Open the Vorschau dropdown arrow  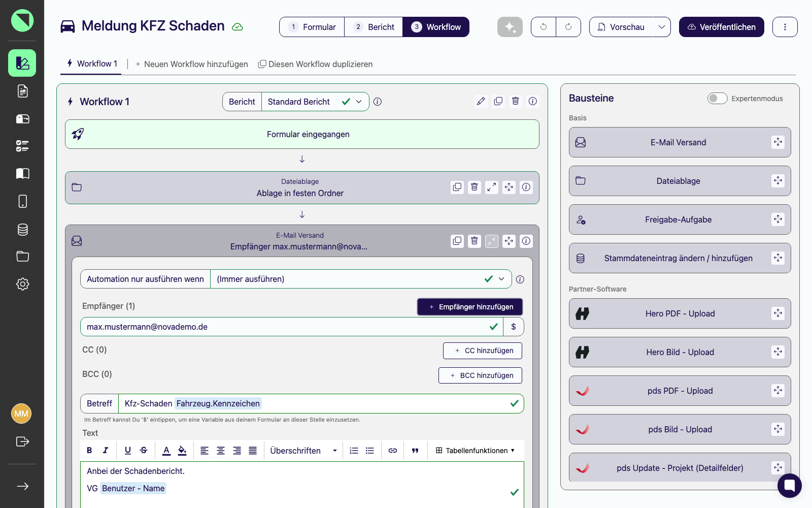(662, 27)
